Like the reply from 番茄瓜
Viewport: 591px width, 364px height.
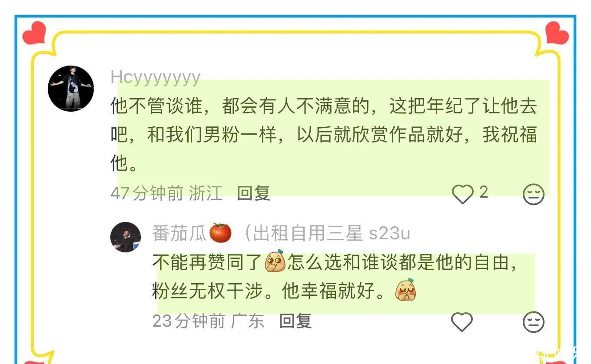pyautogui.click(x=462, y=322)
